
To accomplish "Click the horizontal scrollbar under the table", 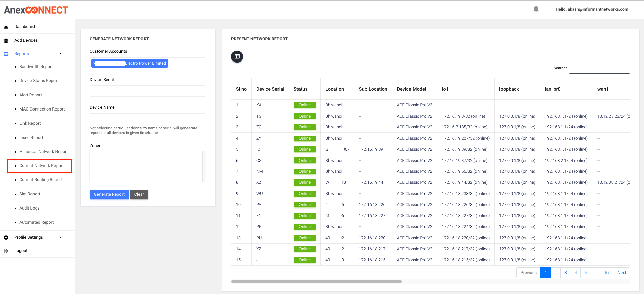I will pos(316,281).
